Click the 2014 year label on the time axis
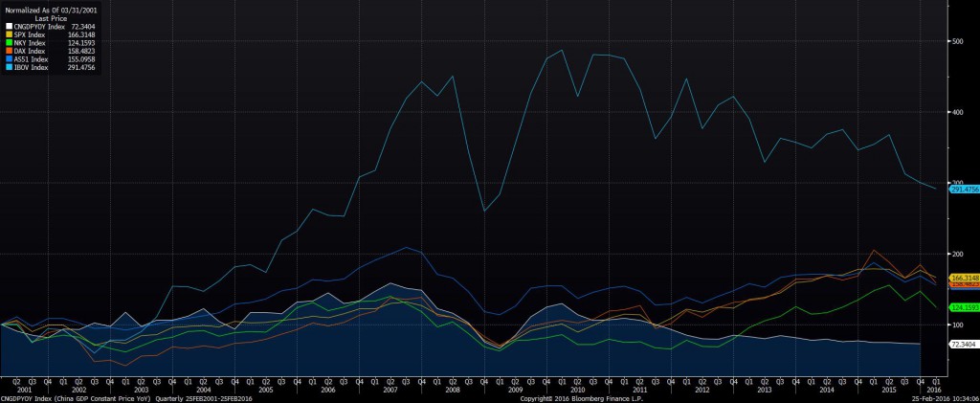 826,389
